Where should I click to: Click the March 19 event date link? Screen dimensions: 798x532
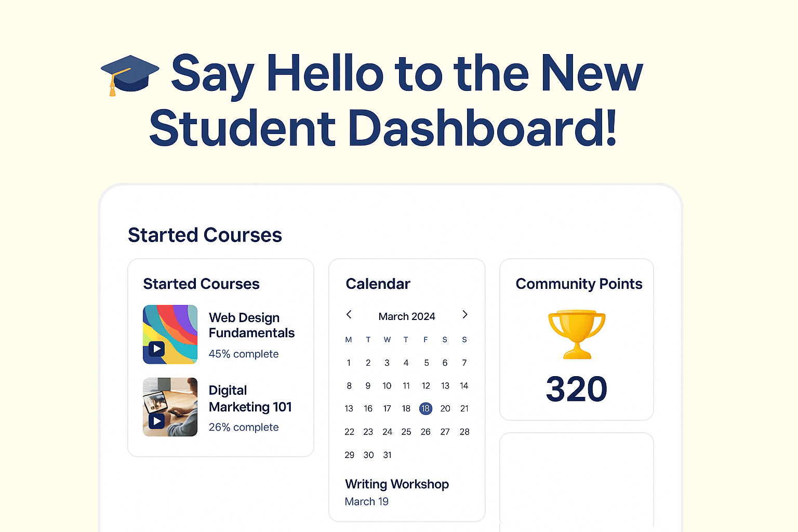(x=367, y=501)
